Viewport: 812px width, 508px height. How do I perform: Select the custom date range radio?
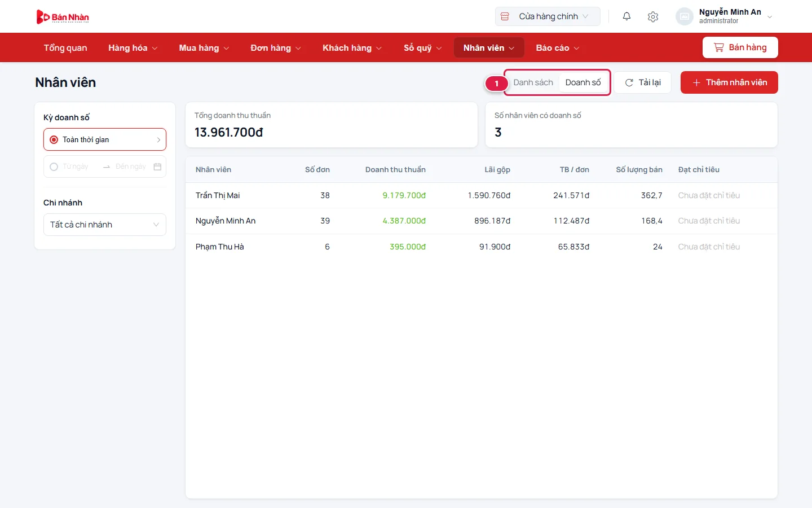click(x=54, y=167)
